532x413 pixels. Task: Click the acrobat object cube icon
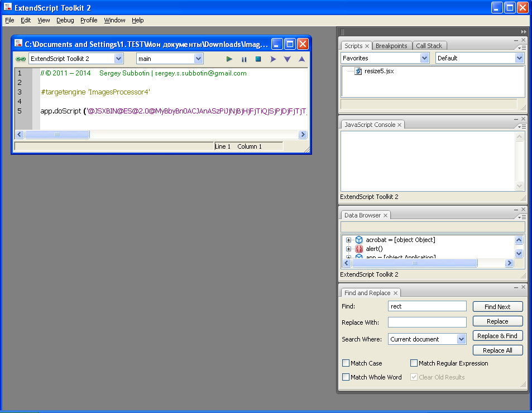pyautogui.click(x=359, y=240)
